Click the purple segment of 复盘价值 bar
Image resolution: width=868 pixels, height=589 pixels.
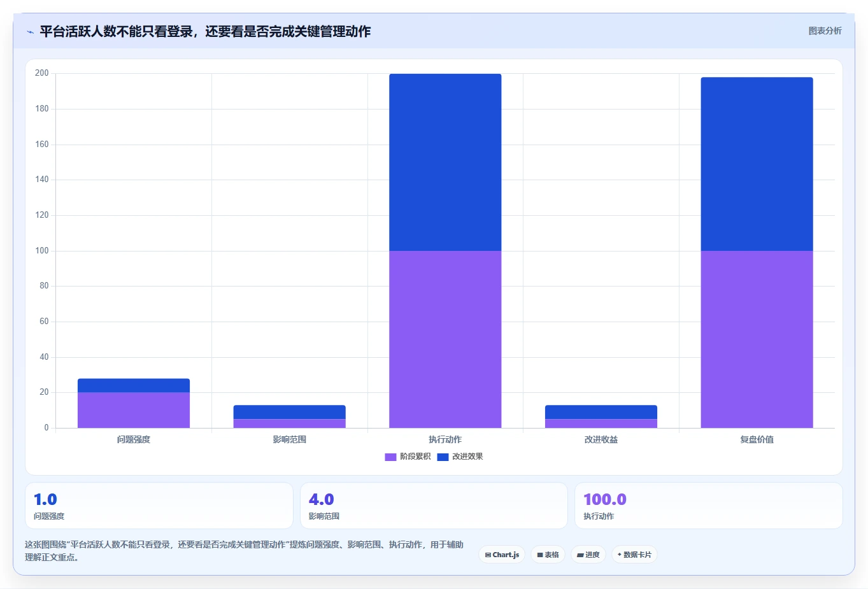pos(757,339)
